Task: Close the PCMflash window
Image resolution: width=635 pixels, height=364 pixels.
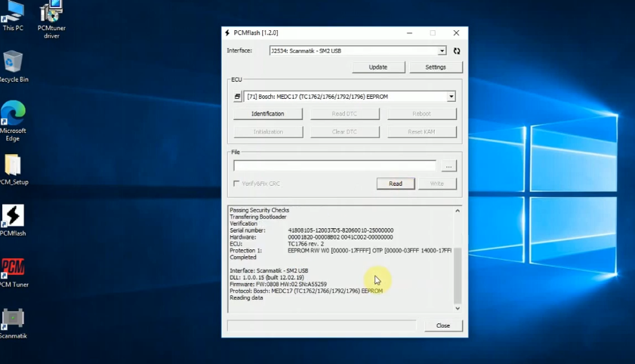Action: click(x=456, y=33)
